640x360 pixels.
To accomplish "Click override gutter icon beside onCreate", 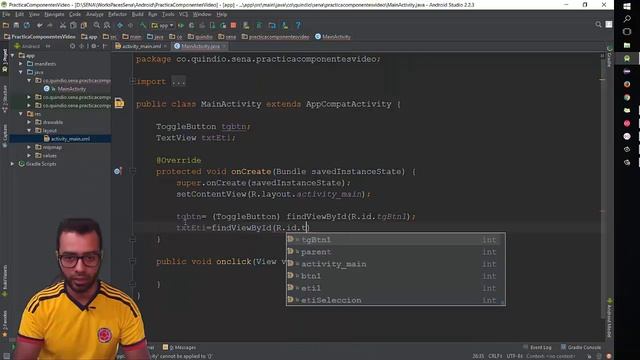I will 118,171.
